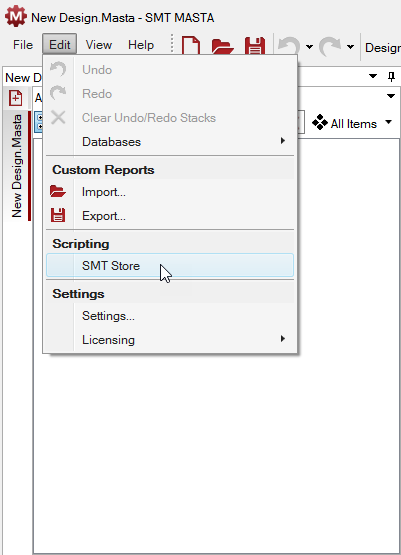This screenshot has height=555, width=401.
Task: Click the toolbar grip handle dots
Action: [172, 44]
